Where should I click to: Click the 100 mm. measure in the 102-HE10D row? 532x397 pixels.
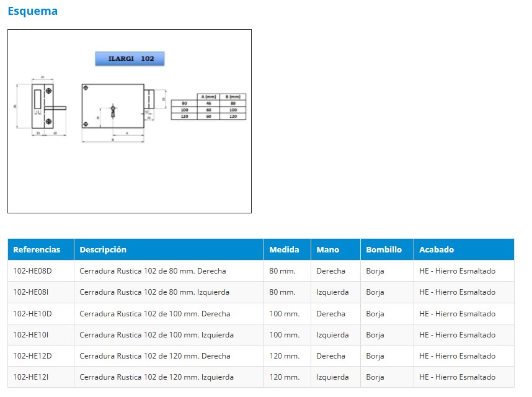click(284, 314)
